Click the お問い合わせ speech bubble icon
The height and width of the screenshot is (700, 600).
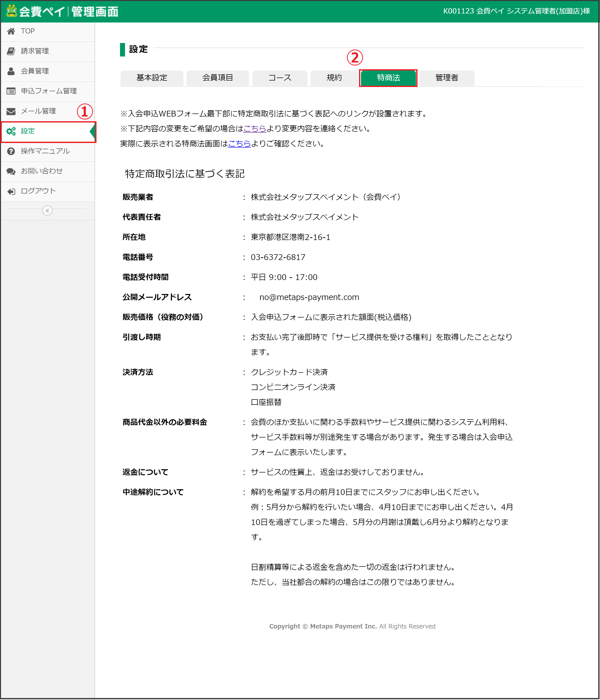[11, 171]
